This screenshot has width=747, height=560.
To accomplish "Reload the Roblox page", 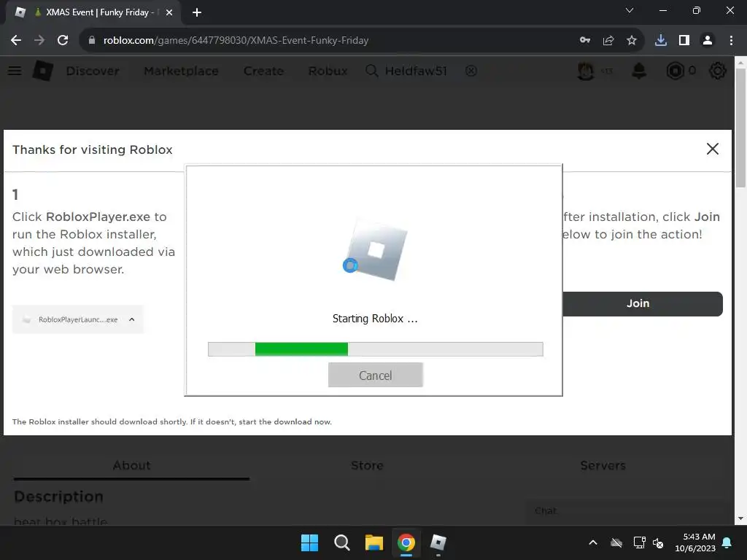I will [63, 41].
